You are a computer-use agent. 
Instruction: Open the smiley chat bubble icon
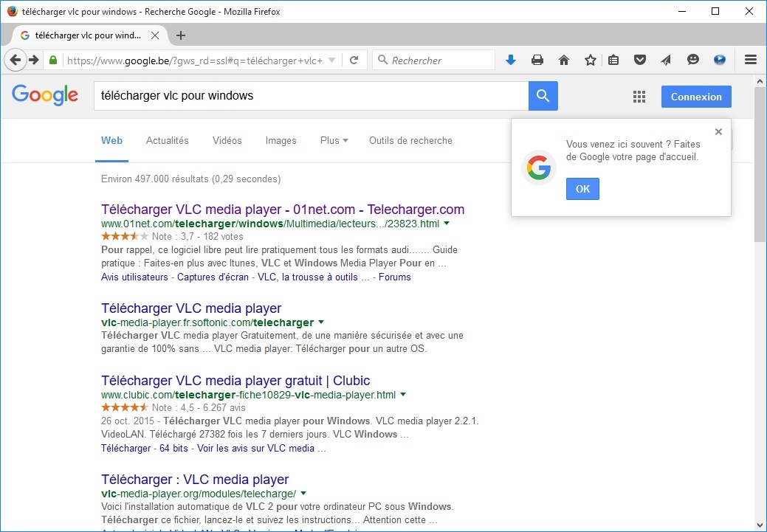[692, 61]
